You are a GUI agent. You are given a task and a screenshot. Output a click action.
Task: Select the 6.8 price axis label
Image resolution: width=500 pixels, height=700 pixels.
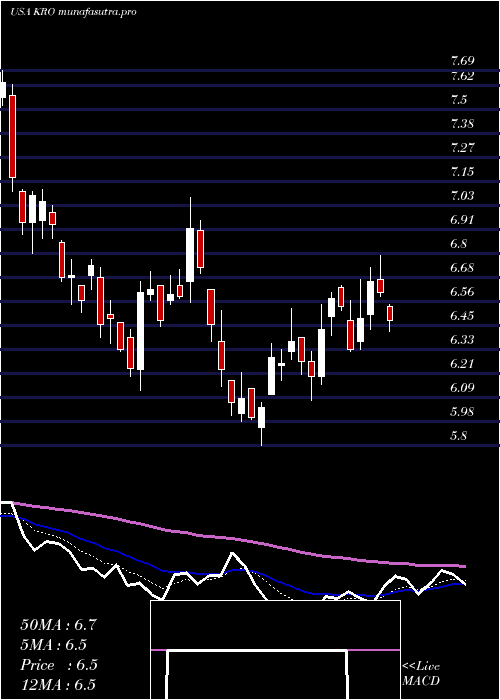pyautogui.click(x=459, y=244)
